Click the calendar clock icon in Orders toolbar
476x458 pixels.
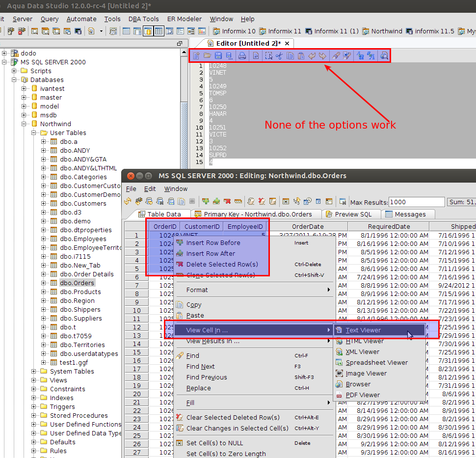click(308, 201)
